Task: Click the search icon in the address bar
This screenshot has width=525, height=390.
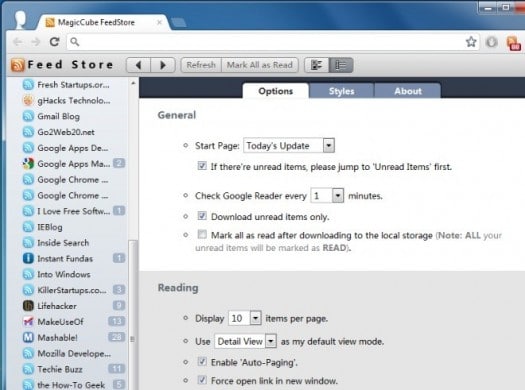Action: 75,42
